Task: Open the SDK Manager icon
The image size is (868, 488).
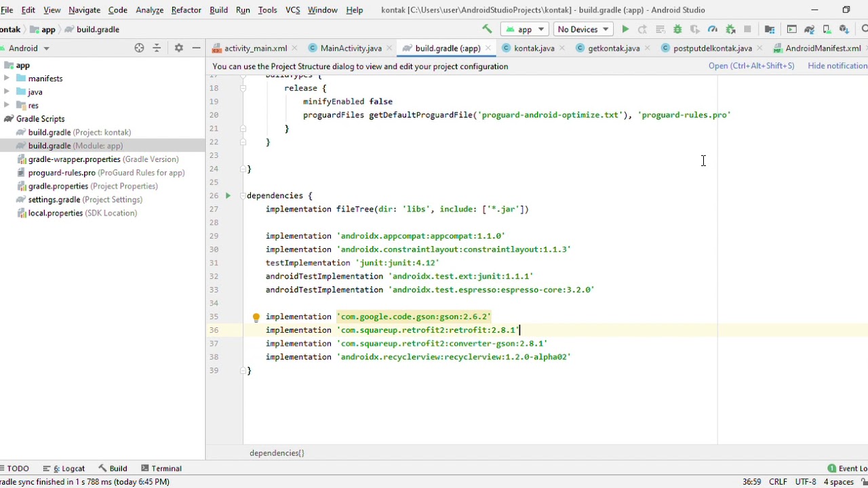Action: pyautogui.click(x=844, y=29)
